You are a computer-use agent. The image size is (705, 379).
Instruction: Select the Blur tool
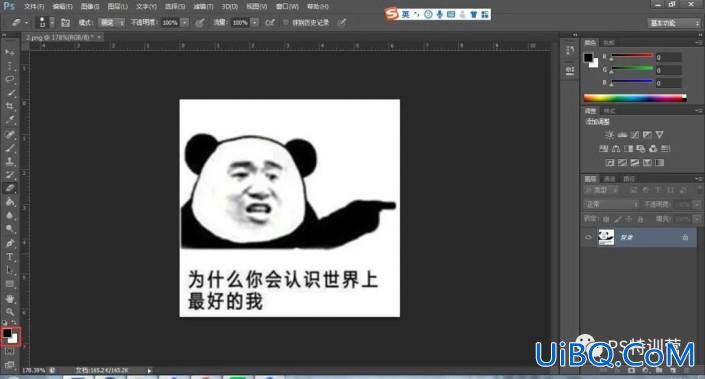[9, 215]
